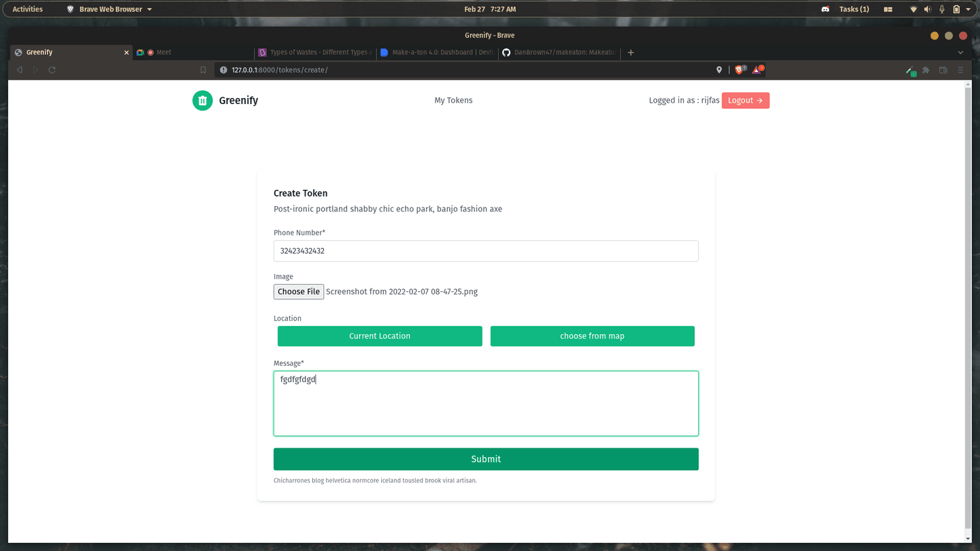
Task: Reload the page with the refresh icon
Action: tap(52, 70)
